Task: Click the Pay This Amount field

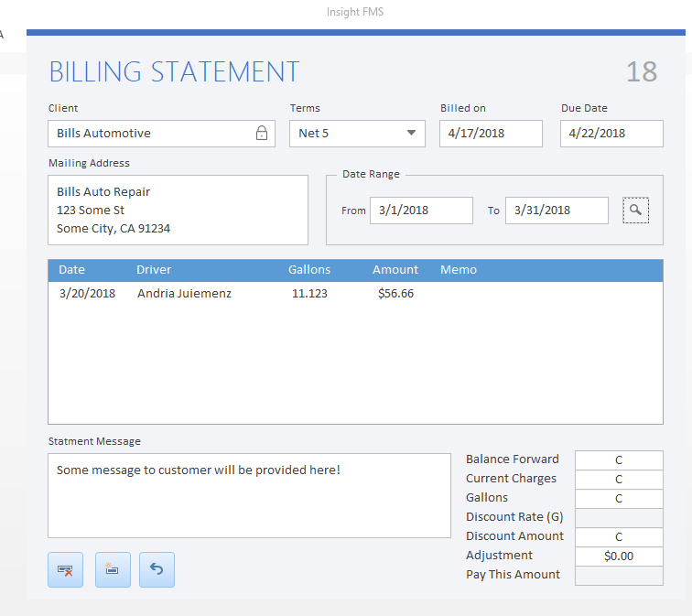Action: (x=619, y=576)
